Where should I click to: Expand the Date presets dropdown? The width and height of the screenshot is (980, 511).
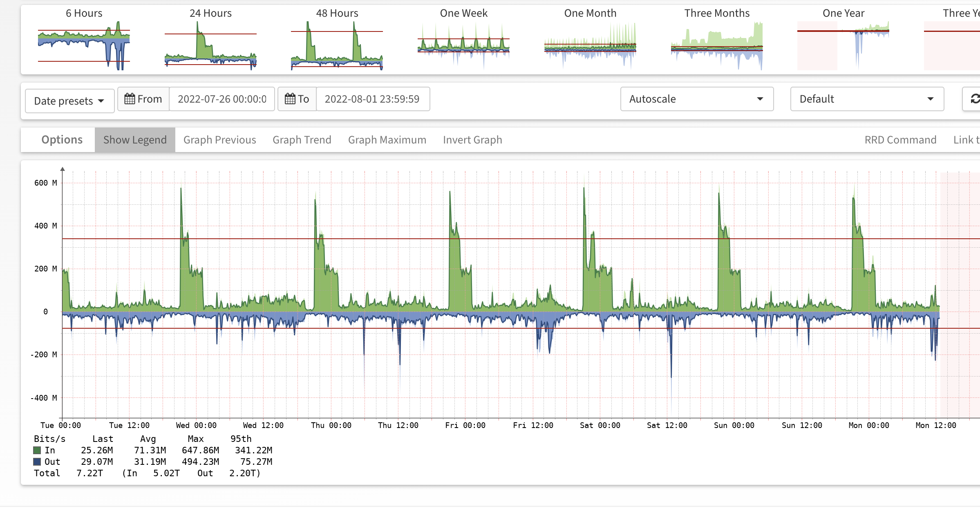tap(69, 101)
